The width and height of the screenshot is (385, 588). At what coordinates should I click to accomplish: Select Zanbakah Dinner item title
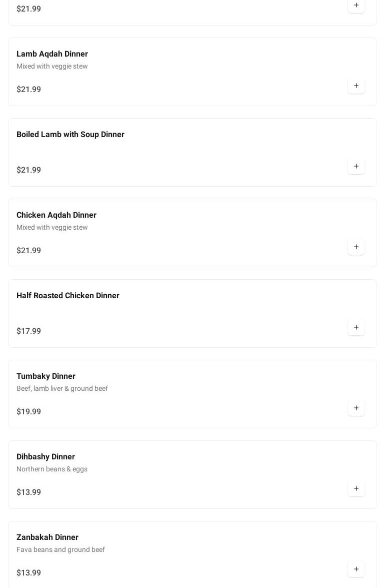pyautogui.click(x=47, y=537)
